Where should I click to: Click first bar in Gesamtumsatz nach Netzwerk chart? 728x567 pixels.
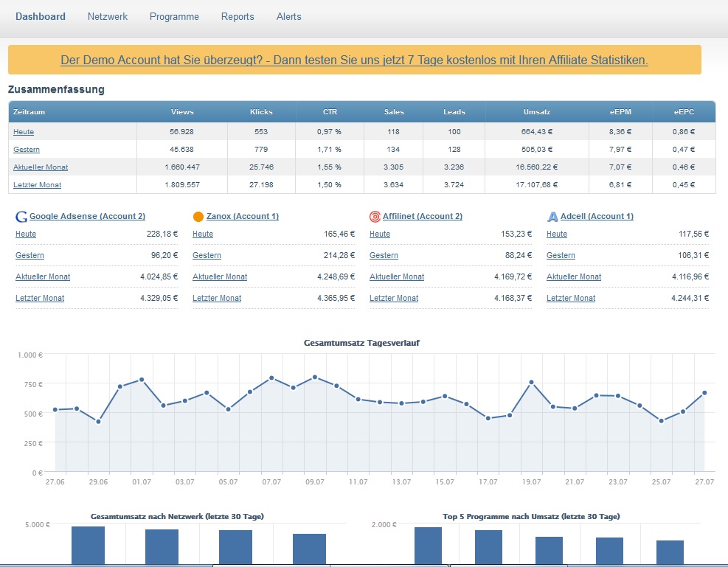(x=88, y=546)
